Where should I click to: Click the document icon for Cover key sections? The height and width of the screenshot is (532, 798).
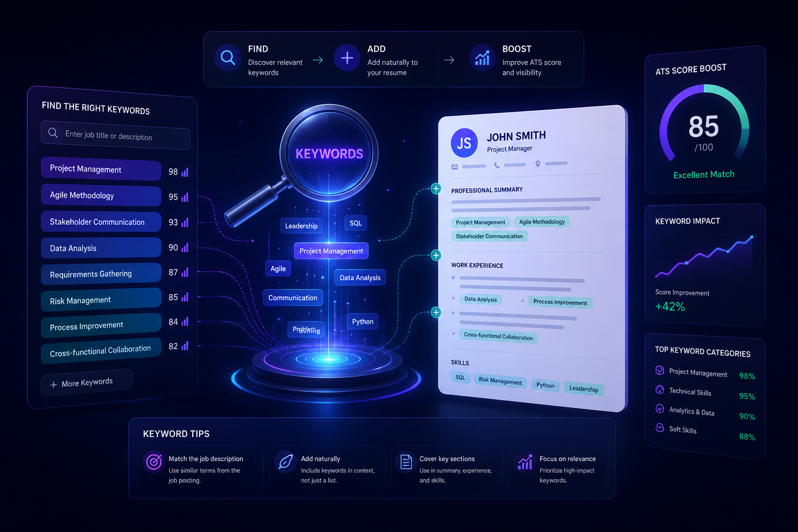click(406, 461)
